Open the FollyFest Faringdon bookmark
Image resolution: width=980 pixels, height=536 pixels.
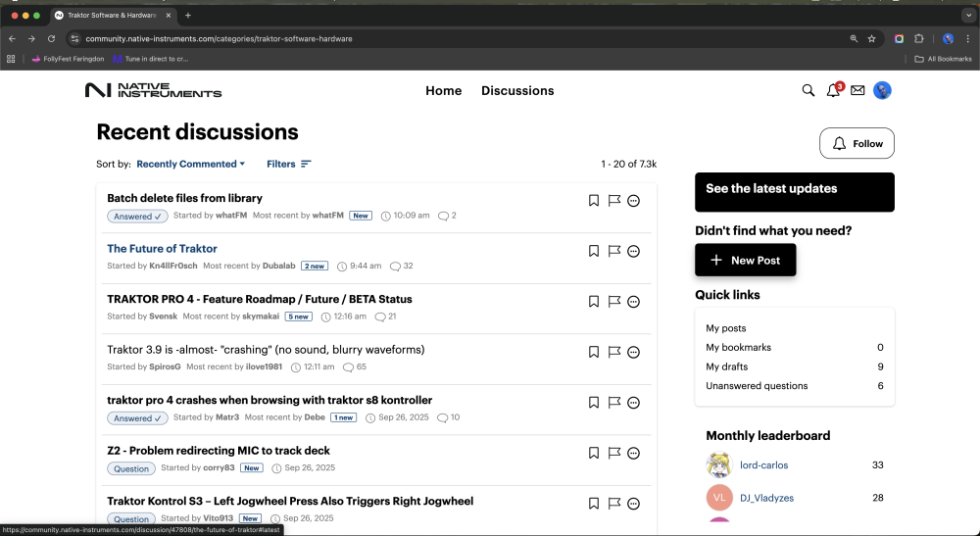pos(68,59)
